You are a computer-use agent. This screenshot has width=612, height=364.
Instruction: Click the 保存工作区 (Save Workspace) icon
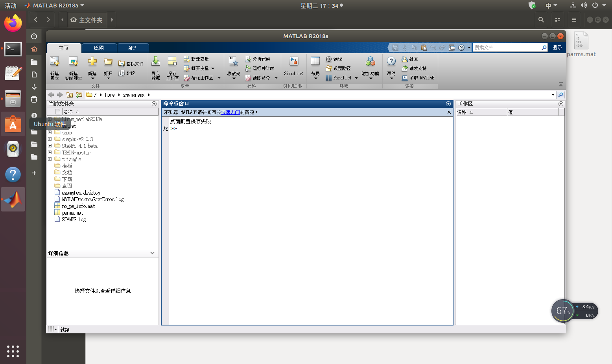[x=172, y=61]
